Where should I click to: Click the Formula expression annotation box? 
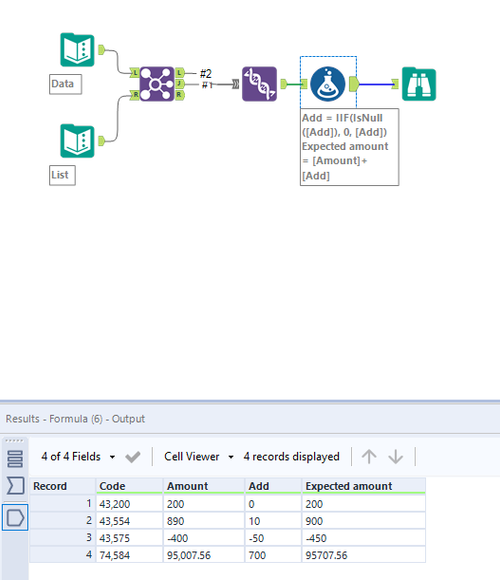(349, 147)
